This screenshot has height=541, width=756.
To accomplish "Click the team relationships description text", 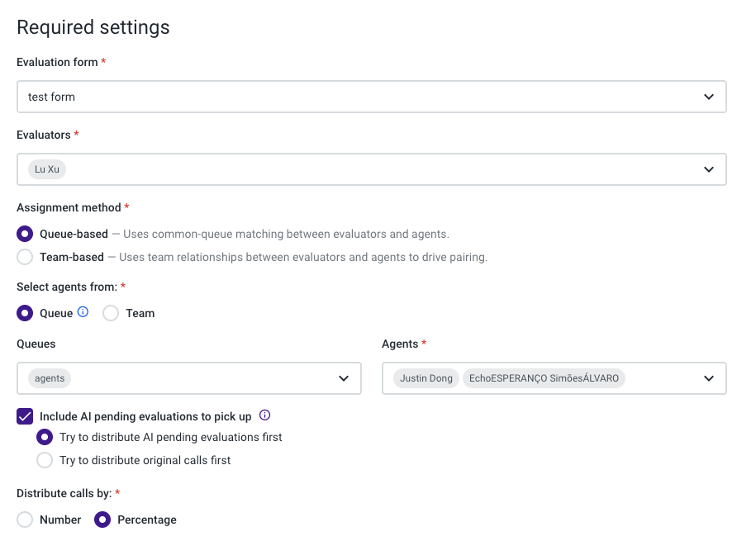I will (x=303, y=257).
